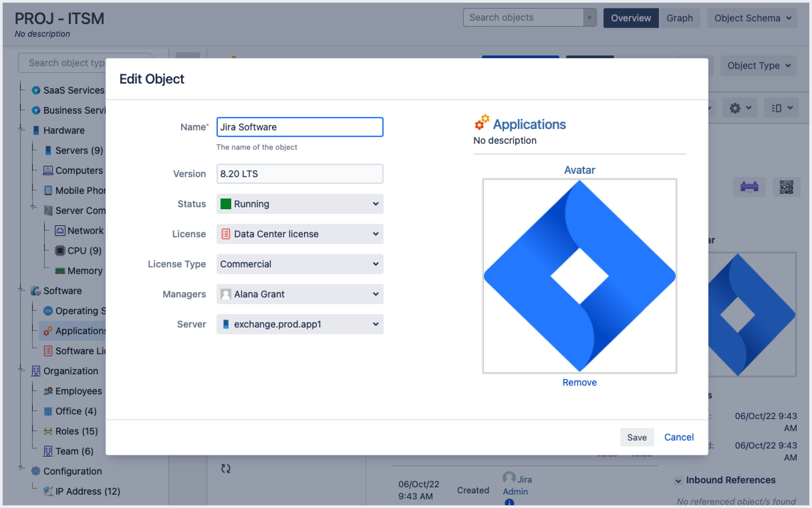
Task: Click the printer icon behind dialog
Action: coord(749,187)
